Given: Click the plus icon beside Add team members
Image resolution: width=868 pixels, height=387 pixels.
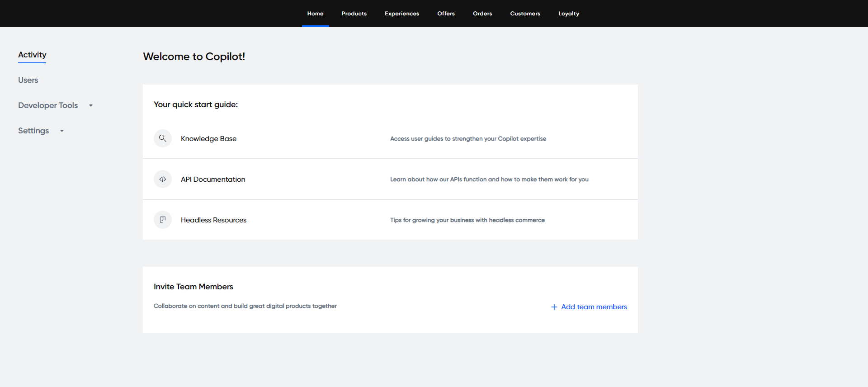Looking at the screenshot, I should [x=554, y=307].
